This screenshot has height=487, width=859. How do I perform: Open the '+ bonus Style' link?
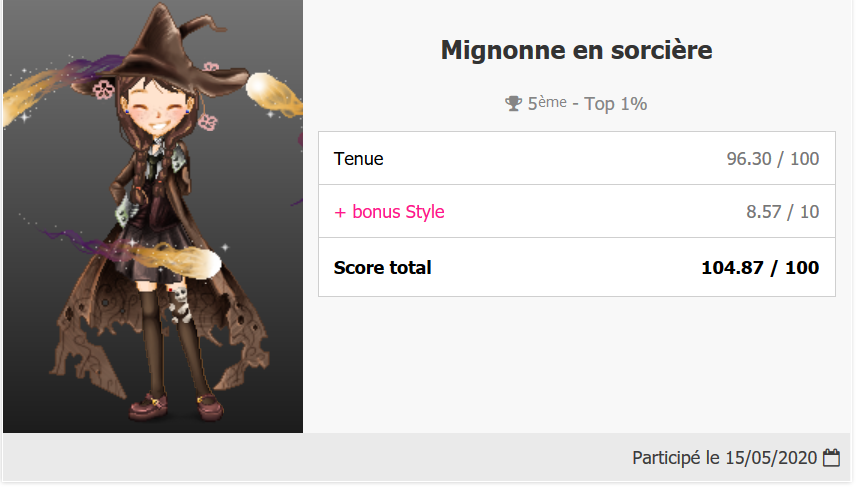point(389,212)
